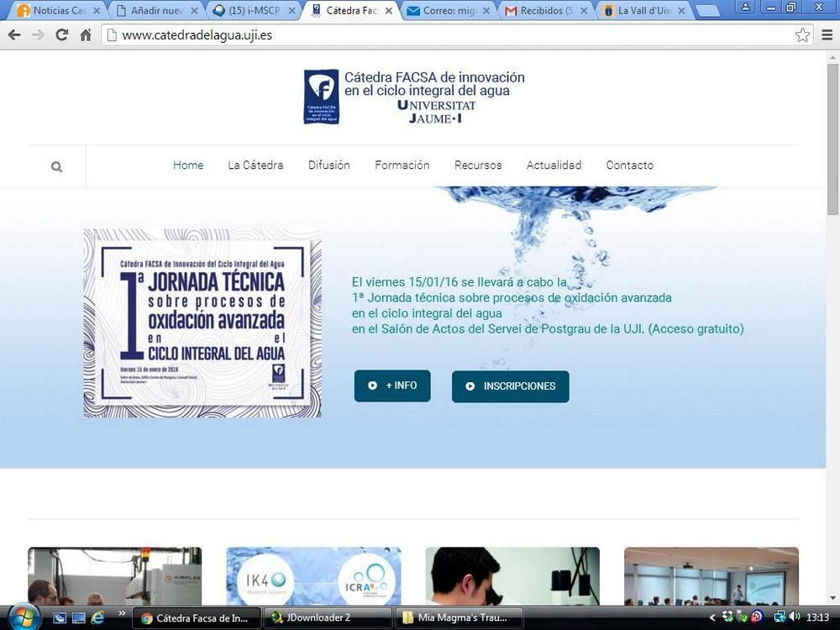This screenshot has height=630, width=840.
Task: Open the Formación menu item
Action: click(402, 165)
